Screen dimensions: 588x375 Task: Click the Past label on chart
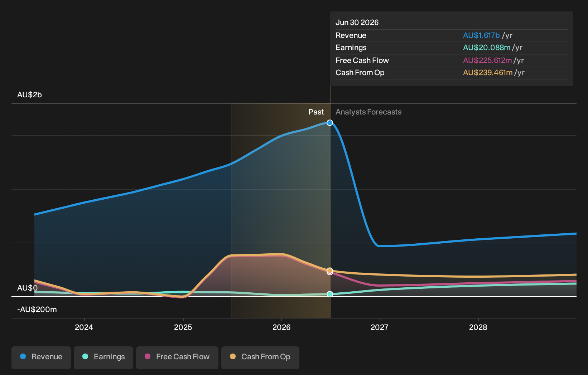tap(316, 112)
